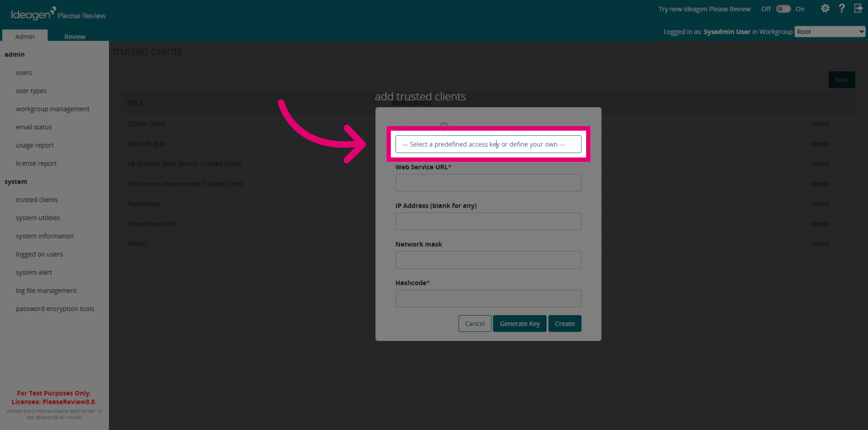The image size is (868, 430).
Task: Click the Network mask field
Action: coord(488,260)
